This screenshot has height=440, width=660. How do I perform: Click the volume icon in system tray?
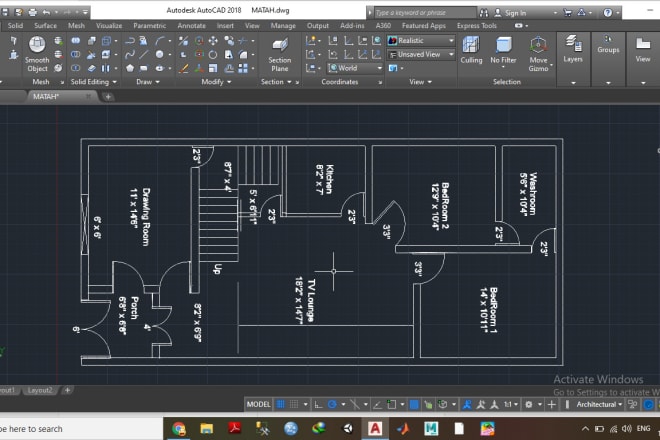[x=627, y=429]
